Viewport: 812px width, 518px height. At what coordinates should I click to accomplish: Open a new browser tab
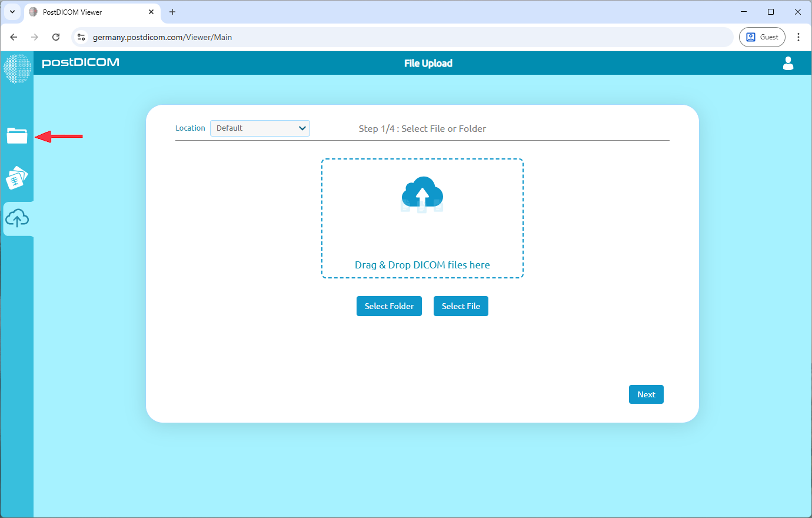point(172,12)
